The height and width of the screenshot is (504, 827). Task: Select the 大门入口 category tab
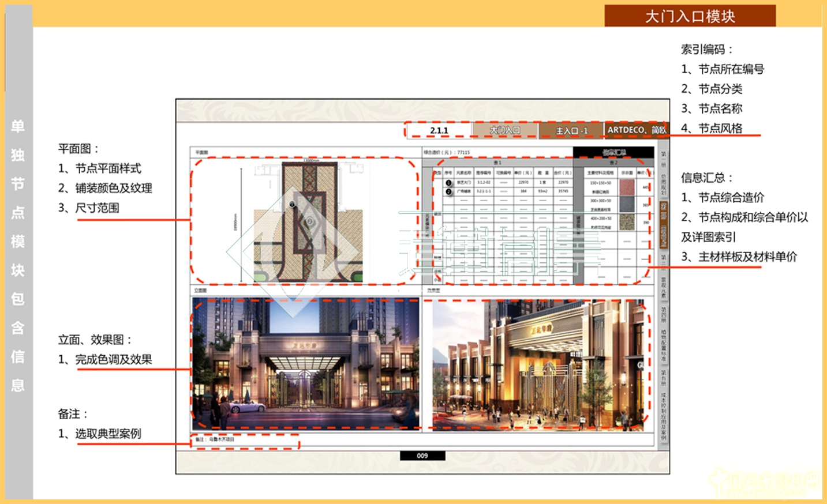[x=505, y=130]
